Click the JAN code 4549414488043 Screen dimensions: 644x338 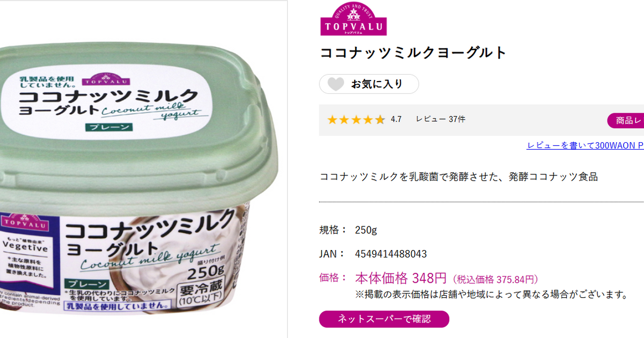[x=391, y=254]
